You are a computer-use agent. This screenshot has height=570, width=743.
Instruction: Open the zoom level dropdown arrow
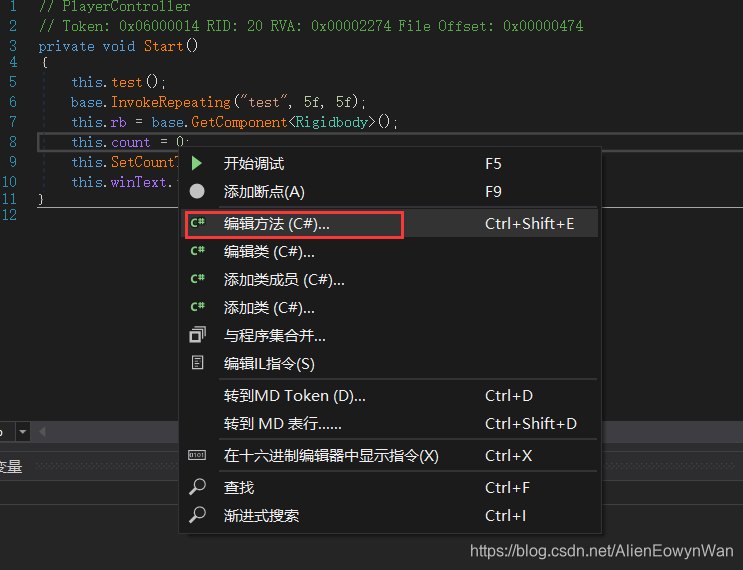click(x=22, y=431)
